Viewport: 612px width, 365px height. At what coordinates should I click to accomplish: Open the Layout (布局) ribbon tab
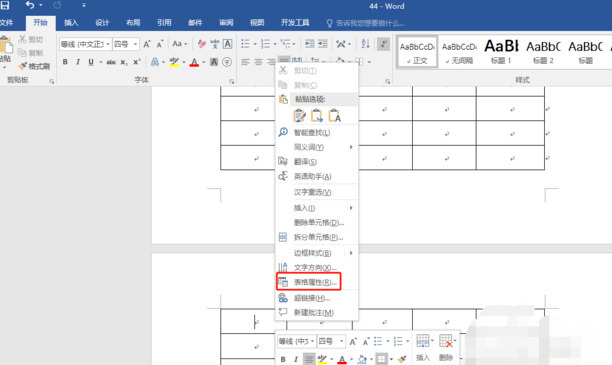tap(133, 23)
